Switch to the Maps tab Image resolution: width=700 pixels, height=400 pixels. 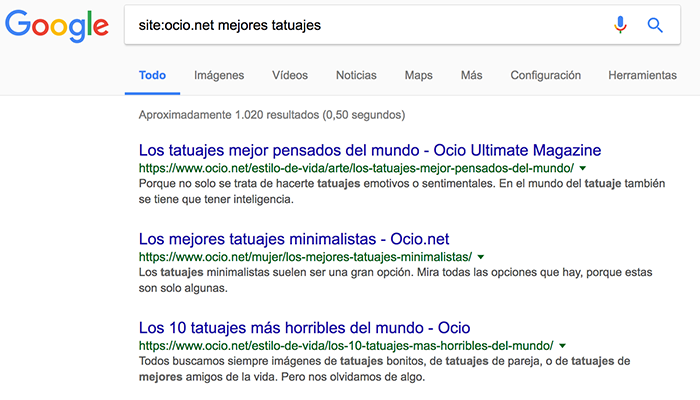[x=418, y=75]
